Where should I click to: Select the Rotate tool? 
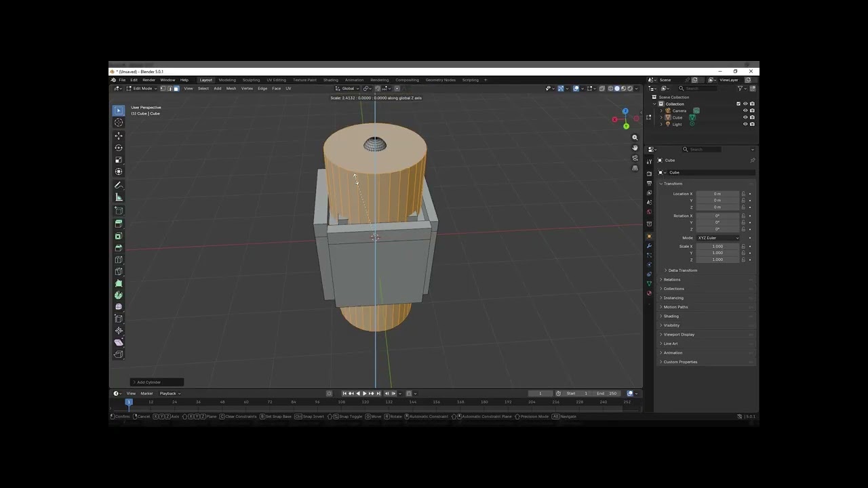tap(119, 148)
